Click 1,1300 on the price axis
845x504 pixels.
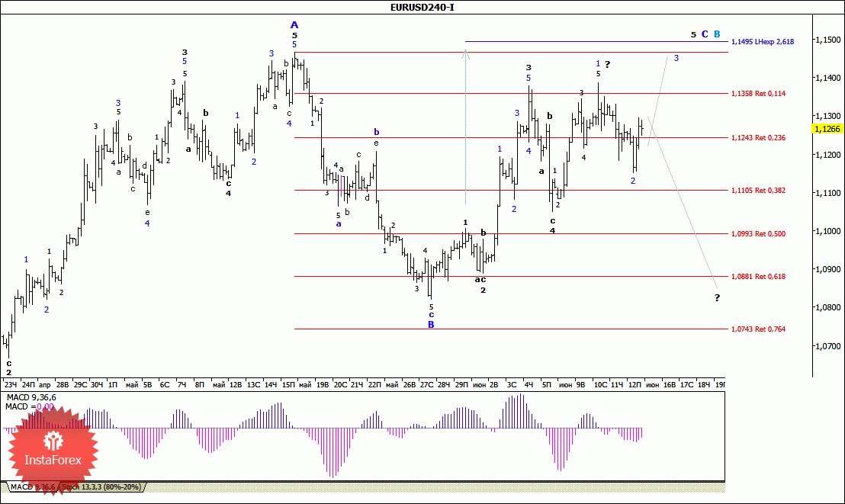[827, 116]
